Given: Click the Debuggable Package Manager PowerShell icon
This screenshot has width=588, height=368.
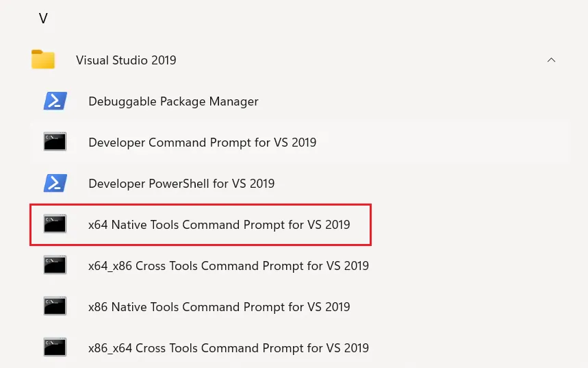Looking at the screenshot, I should (55, 101).
